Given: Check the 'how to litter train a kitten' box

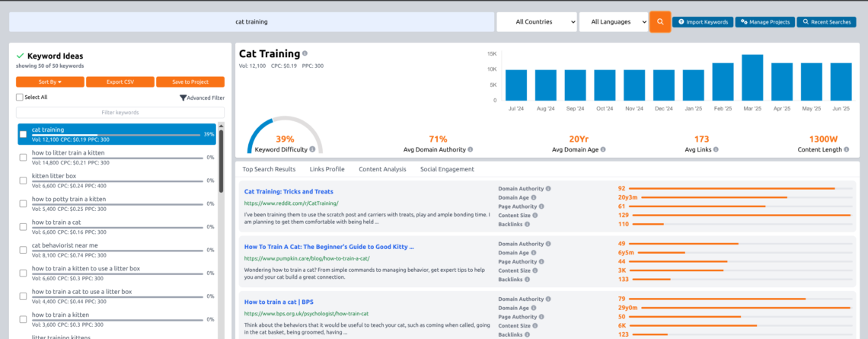Looking at the screenshot, I should click(23, 157).
